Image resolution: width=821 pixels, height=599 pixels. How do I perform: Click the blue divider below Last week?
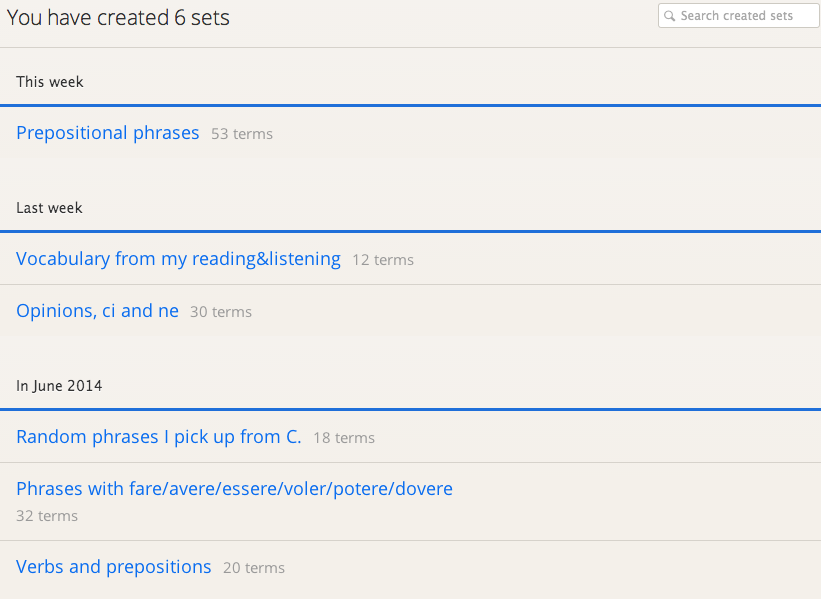(x=410, y=232)
